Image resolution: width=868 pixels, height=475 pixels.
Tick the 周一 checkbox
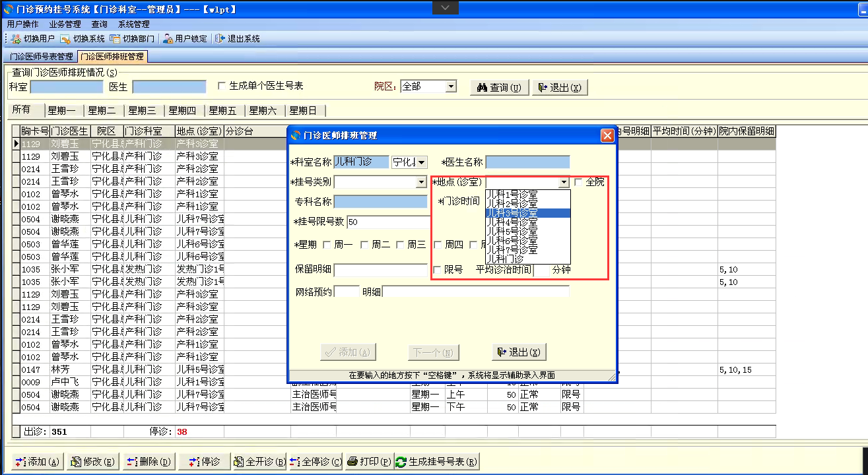pyautogui.click(x=327, y=245)
